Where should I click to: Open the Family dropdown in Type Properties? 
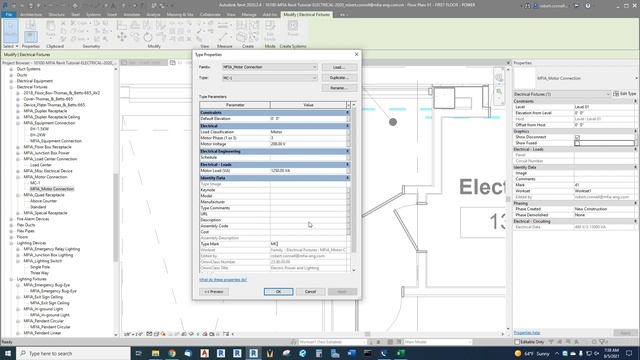pos(270,67)
